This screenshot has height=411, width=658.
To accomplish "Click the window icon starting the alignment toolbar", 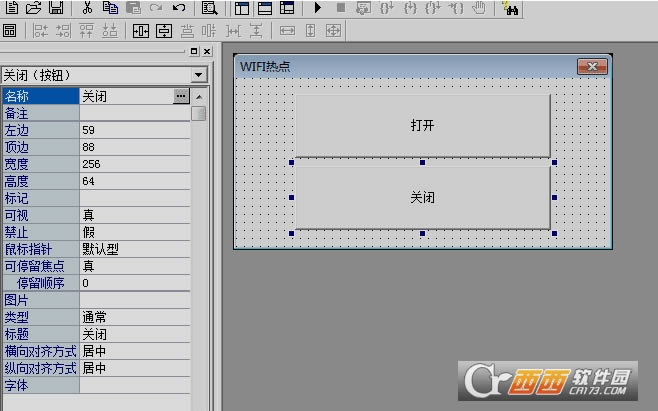I will point(9,30).
